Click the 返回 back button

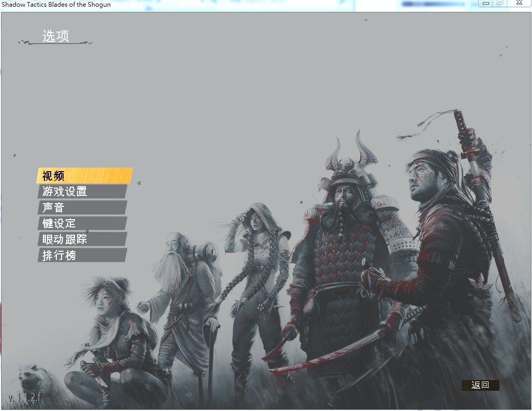coord(480,385)
